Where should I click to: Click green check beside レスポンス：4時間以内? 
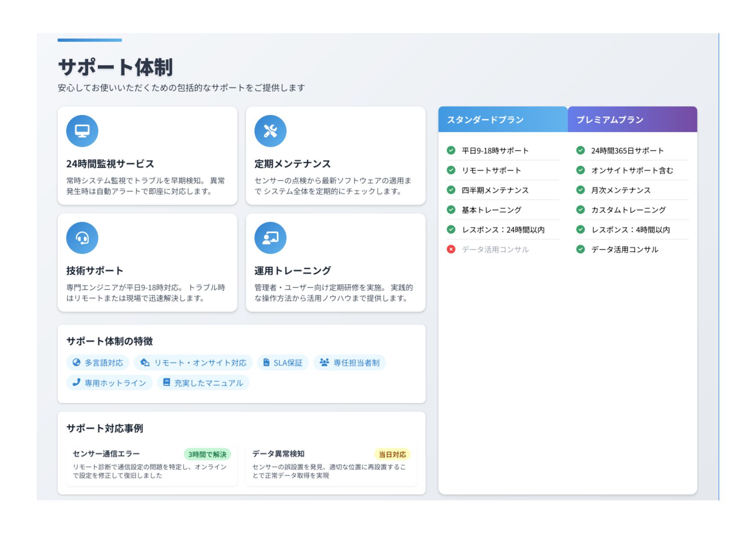580,229
